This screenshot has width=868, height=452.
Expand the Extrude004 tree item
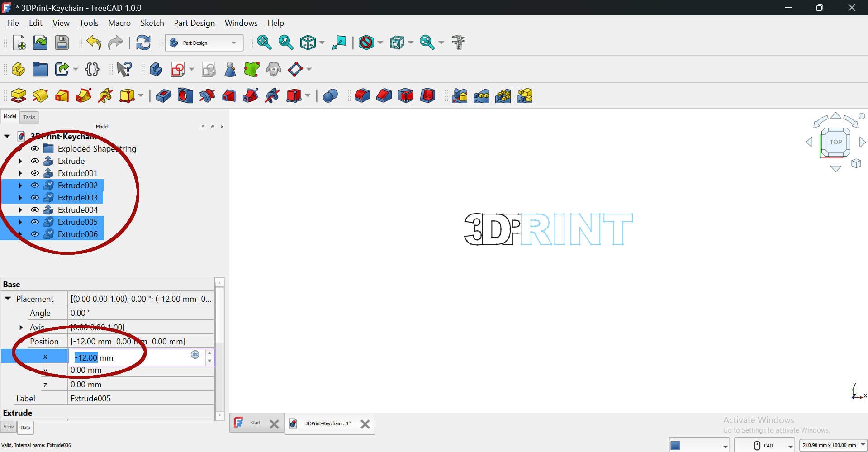(x=20, y=209)
